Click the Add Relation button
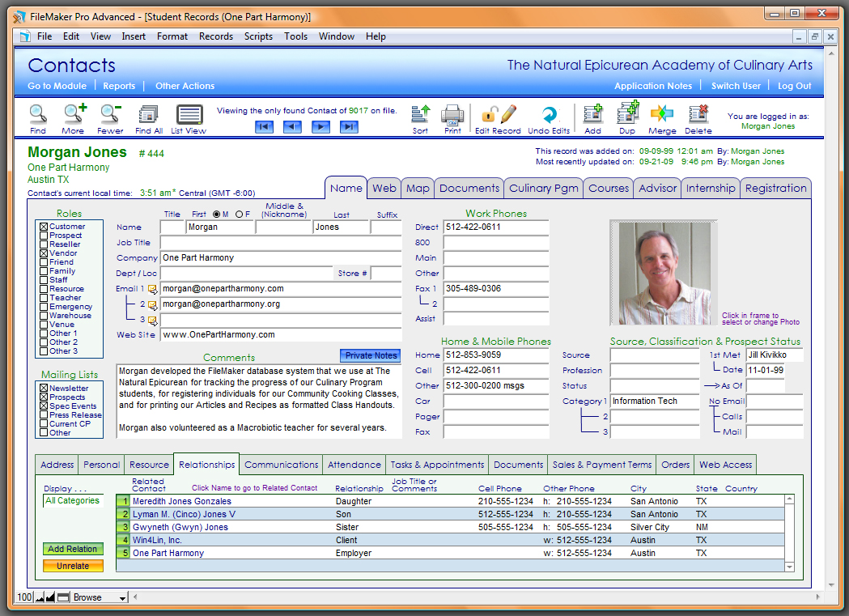Viewport: 849px width, 616px height. 73,549
